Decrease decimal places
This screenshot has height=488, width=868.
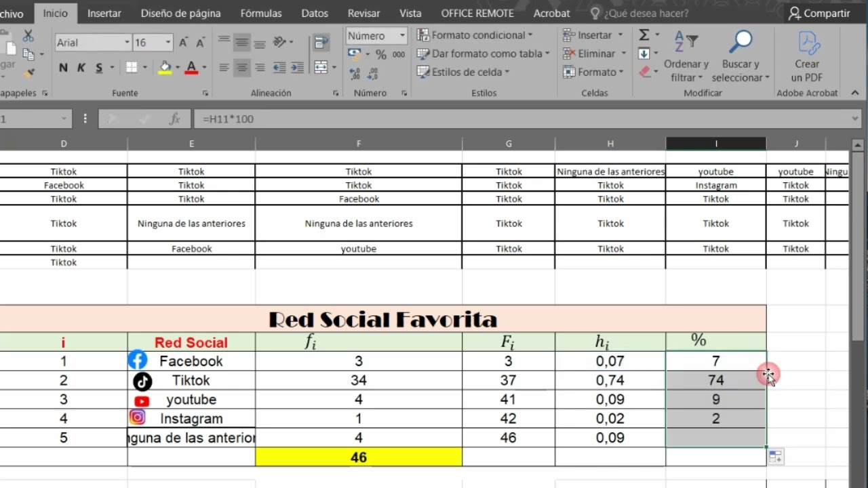372,73
